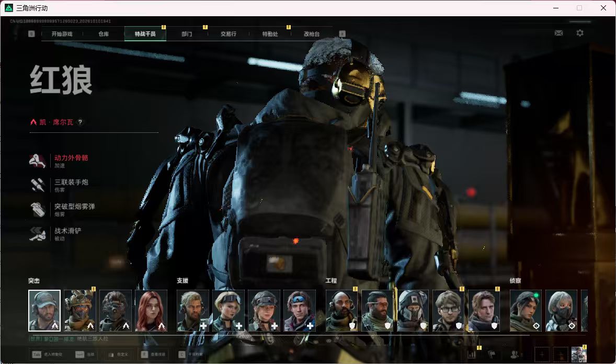The image size is (616, 364).
Task: Select the 工程 operator wearing clear glasses
Action: (448, 311)
